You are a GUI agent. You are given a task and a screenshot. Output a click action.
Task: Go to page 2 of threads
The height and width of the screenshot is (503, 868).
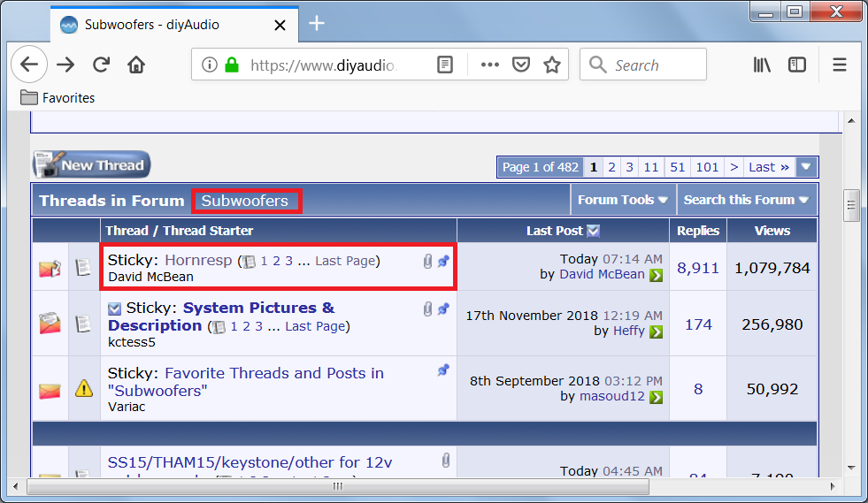[611, 167]
